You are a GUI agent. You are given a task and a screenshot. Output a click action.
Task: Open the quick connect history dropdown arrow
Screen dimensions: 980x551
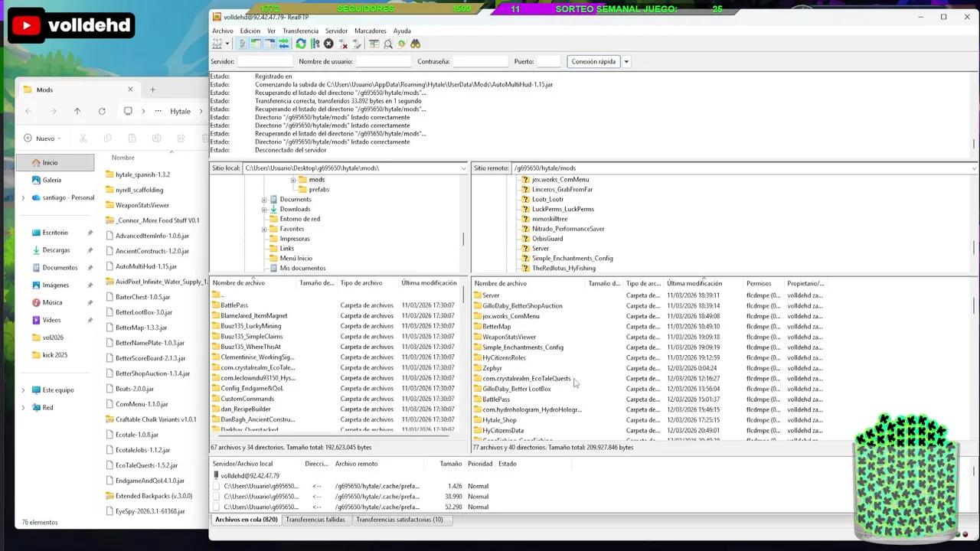pos(626,62)
